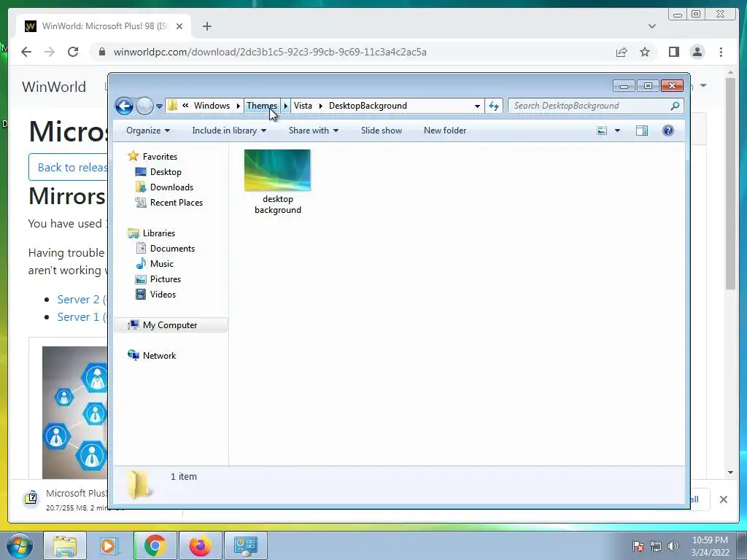Open Windows Media Player from taskbar
This screenshot has width=747, height=560.
(109, 545)
